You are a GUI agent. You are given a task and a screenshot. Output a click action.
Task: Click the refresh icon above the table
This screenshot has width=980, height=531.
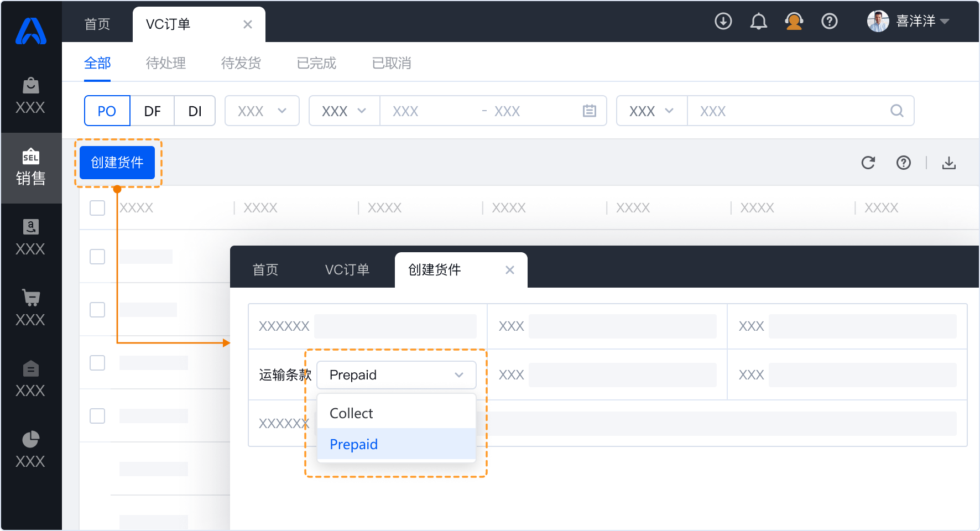(868, 163)
